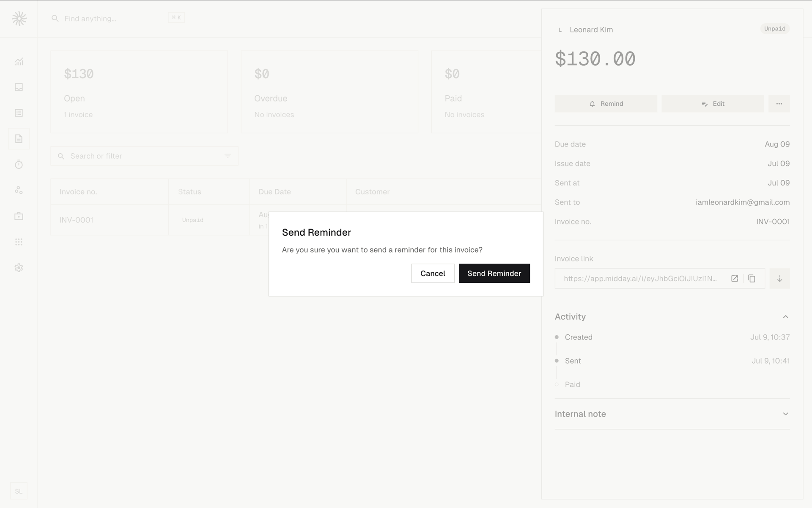
Task: Confirm with the Send Reminder button
Action: [494, 273]
